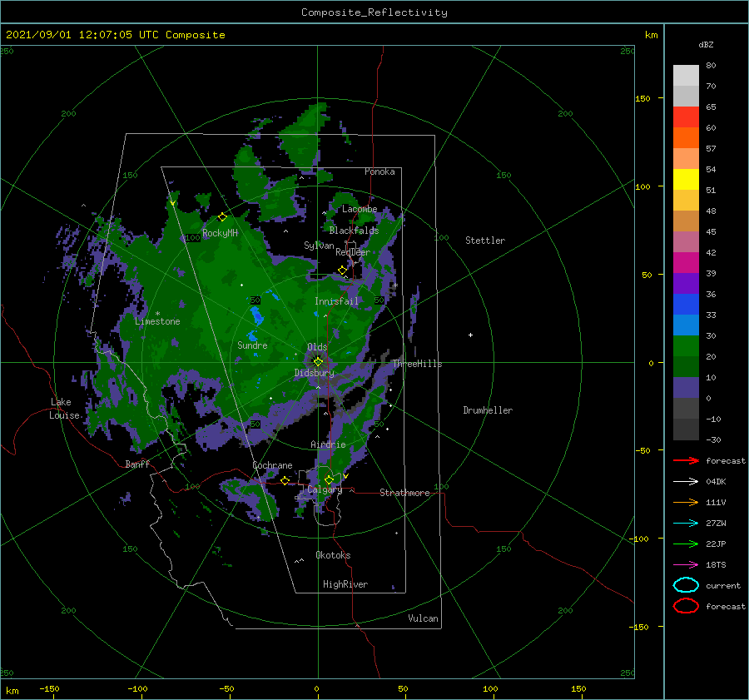This screenshot has width=749, height=700.
Task: Select the 60 dBZ orange swatch
Action: (x=686, y=137)
